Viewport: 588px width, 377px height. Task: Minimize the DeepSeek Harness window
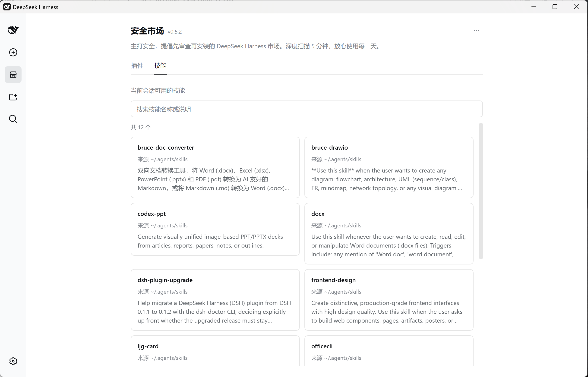534,7
